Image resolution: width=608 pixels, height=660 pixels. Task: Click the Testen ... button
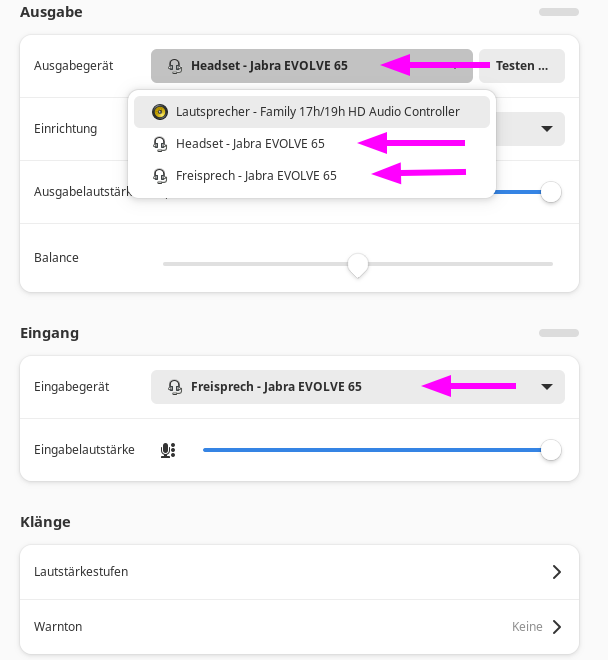point(522,66)
